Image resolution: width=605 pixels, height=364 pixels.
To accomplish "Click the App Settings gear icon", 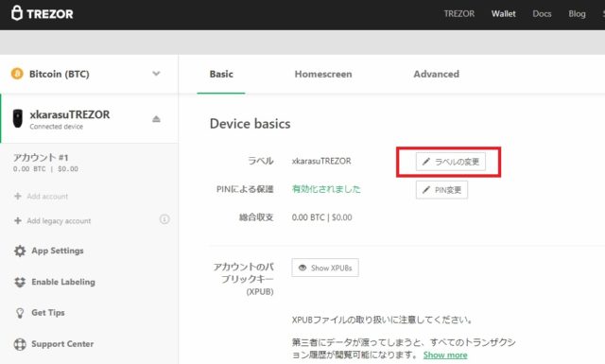I will point(20,251).
